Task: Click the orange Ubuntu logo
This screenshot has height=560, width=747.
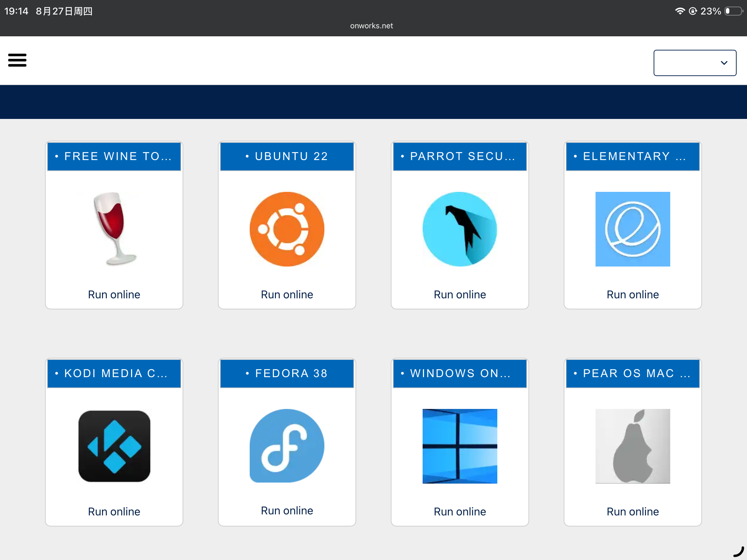Action: pyautogui.click(x=287, y=229)
